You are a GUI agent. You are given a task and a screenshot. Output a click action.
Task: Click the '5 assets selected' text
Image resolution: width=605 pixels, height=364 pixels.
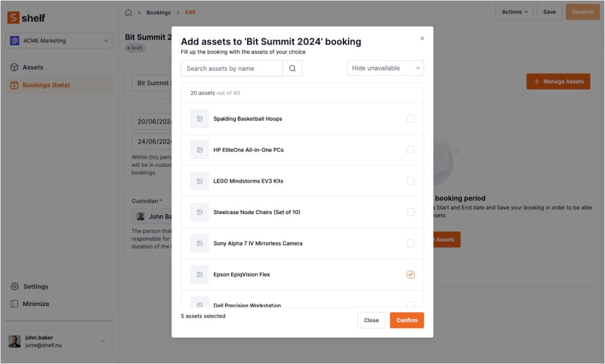(x=203, y=316)
